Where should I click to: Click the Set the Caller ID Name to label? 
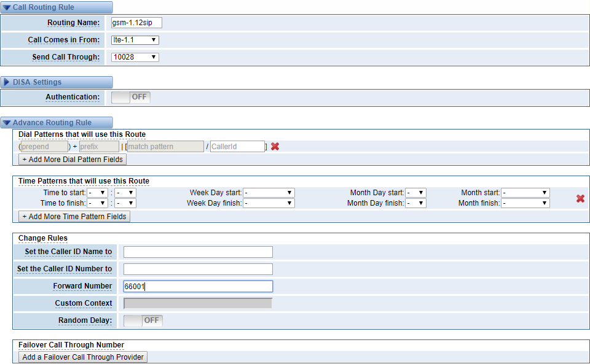point(68,252)
